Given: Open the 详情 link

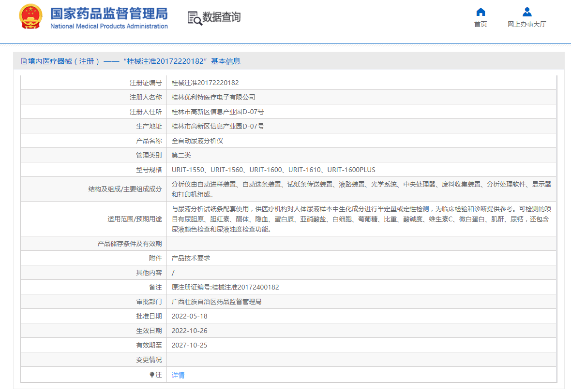Looking at the screenshot, I should coord(178,375).
